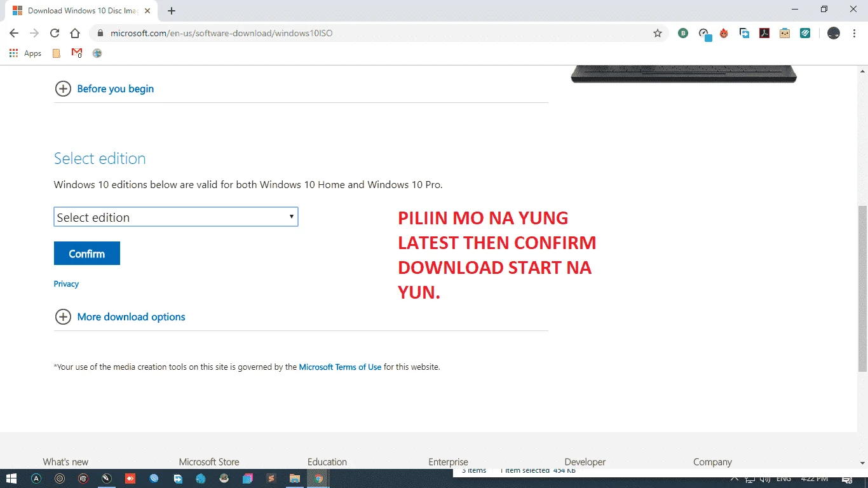This screenshot has height=488, width=868.
Task: Open the browser home page
Action: pos(75,33)
